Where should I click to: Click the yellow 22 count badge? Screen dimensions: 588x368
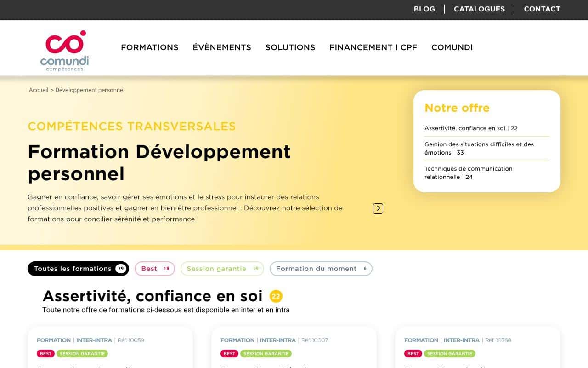coord(276,297)
